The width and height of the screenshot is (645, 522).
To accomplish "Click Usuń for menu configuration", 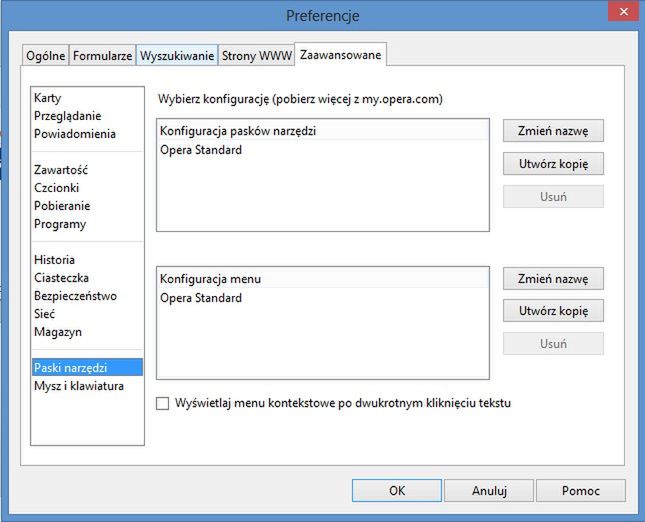I will pos(553,343).
